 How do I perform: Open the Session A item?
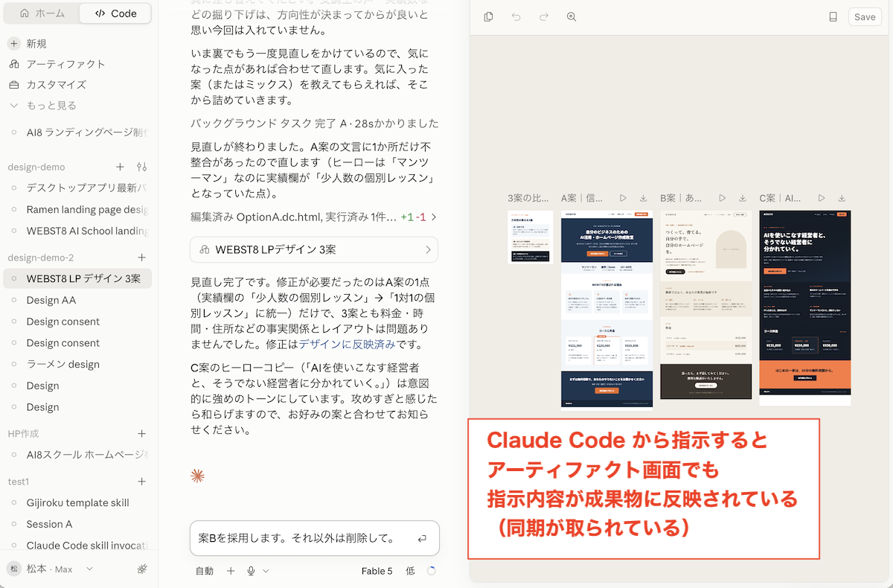tap(79, 524)
